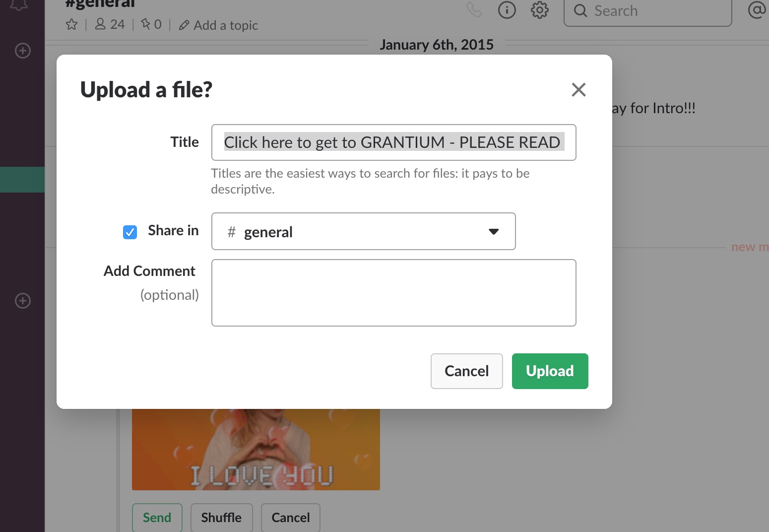Click inside the Add Comment box
769x532 pixels.
pos(393,292)
